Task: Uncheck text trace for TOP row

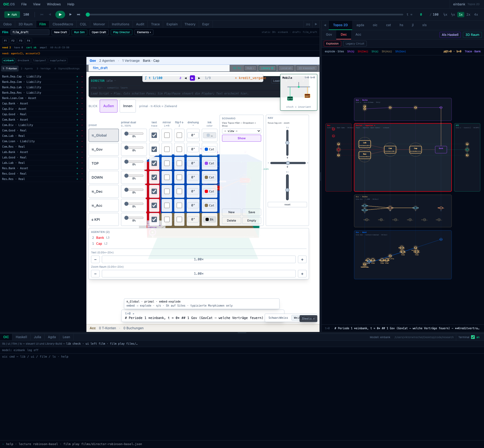Action: 154,163
